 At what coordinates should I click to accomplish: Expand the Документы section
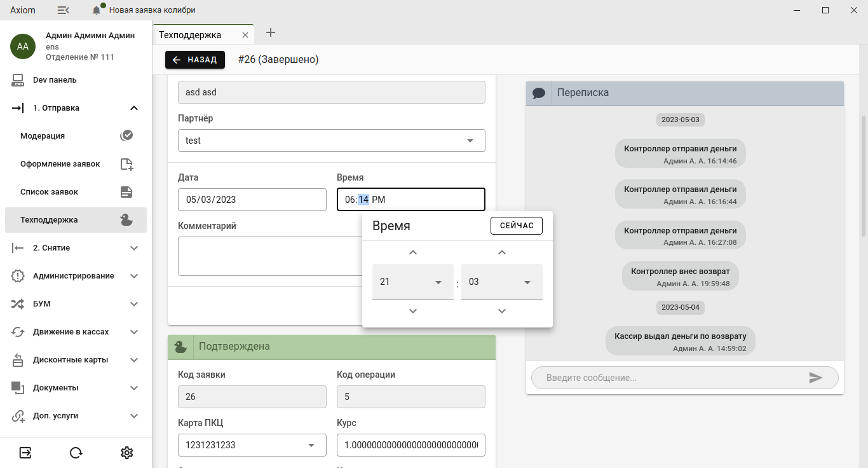[134, 388]
